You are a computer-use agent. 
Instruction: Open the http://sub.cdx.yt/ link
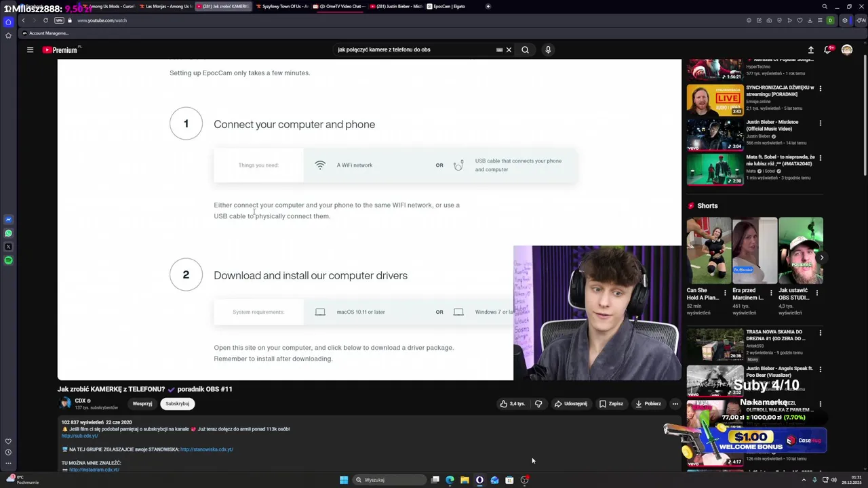(79, 436)
